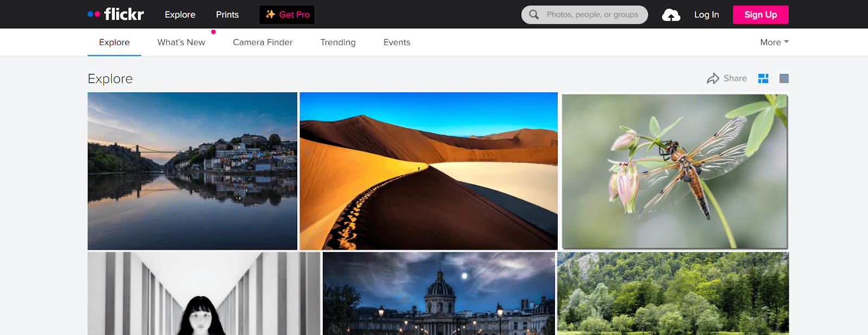Screen dimensions: 868x335
Task: Focus the photos, people, or groups search field
Action: point(585,15)
